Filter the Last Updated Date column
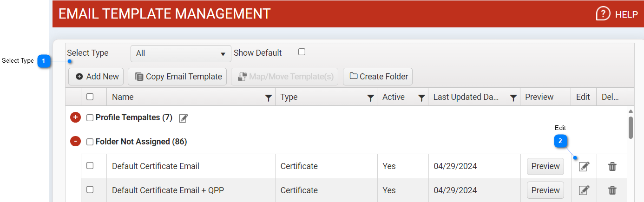 (x=513, y=98)
